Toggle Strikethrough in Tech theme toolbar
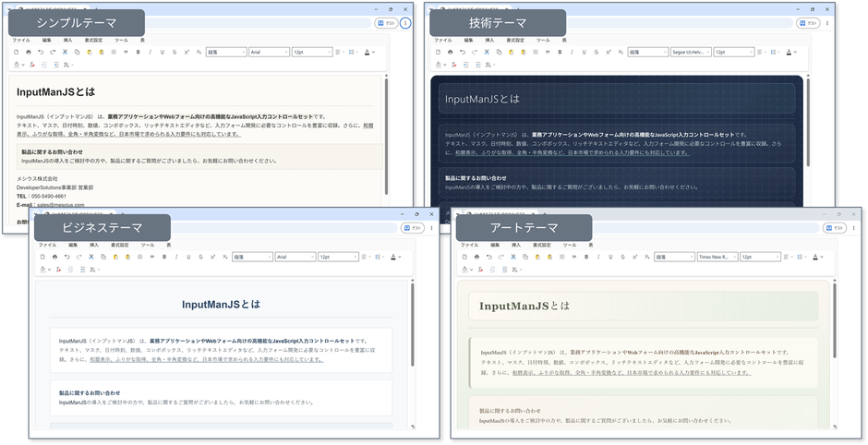868x445 pixels. coord(597,52)
